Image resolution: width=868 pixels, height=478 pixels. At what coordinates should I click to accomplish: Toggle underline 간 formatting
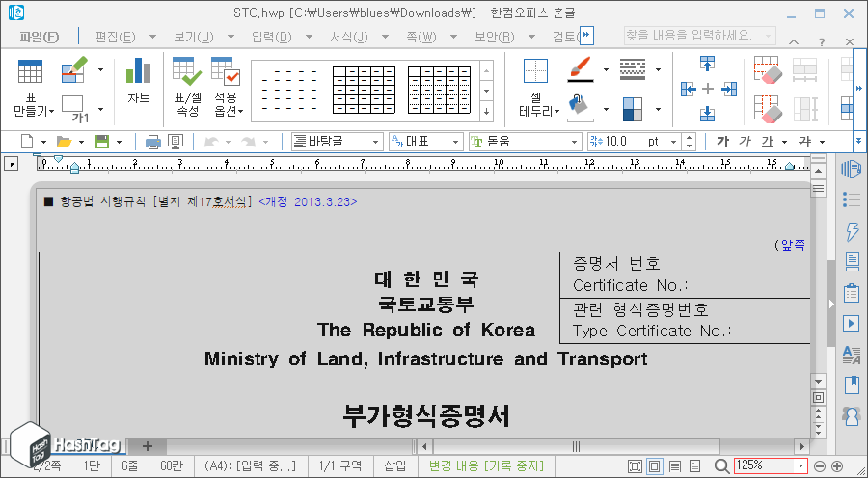click(x=768, y=142)
